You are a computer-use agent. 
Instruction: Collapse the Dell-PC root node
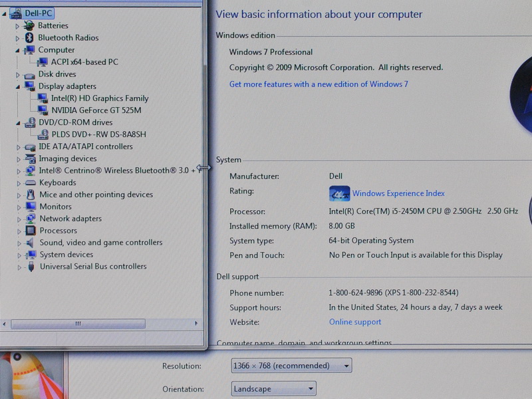[x=4, y=14]
